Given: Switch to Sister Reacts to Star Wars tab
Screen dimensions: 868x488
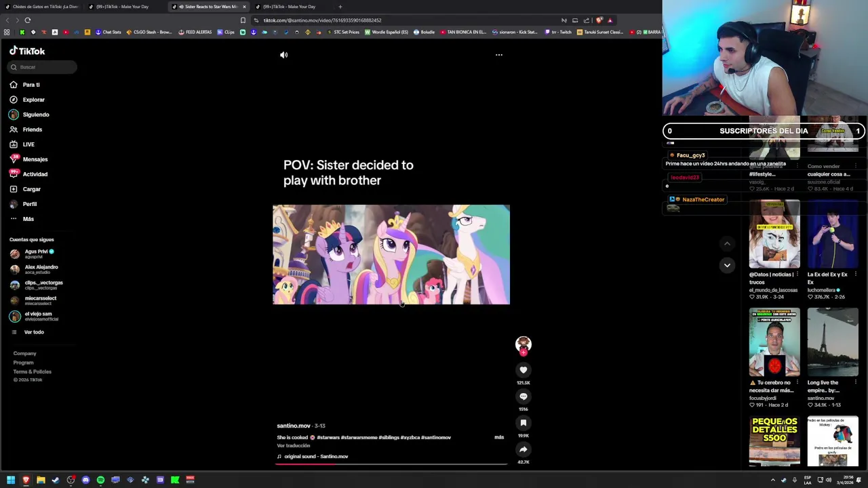Looking at the screenshot, I should click(209, 7).
